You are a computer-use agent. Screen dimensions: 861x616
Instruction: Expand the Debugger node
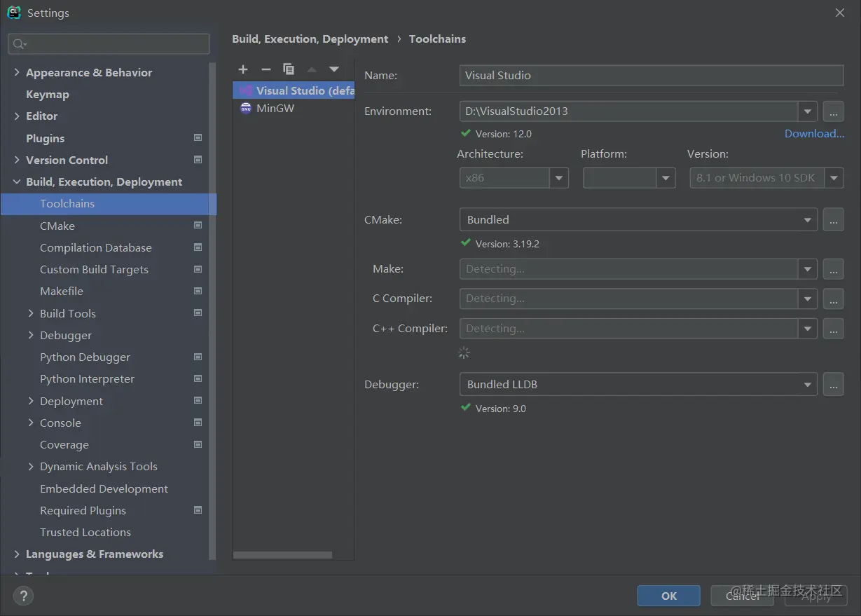31,335
